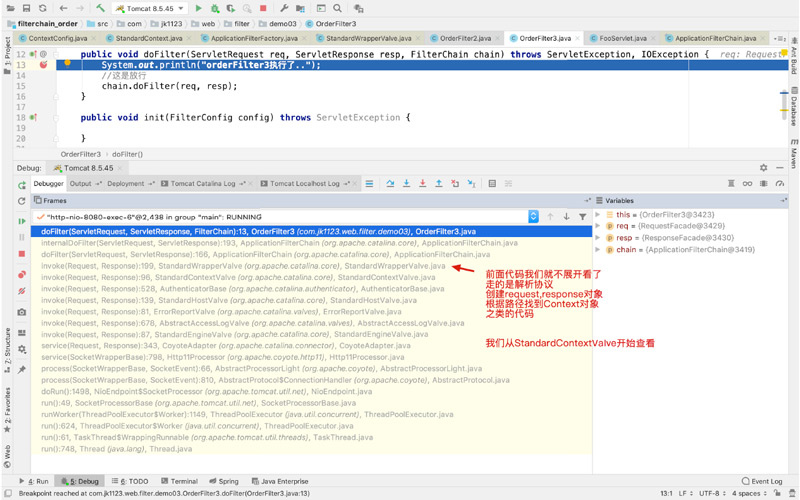
Task: Click Show Execution Point icon
Action: coord(369,184)
